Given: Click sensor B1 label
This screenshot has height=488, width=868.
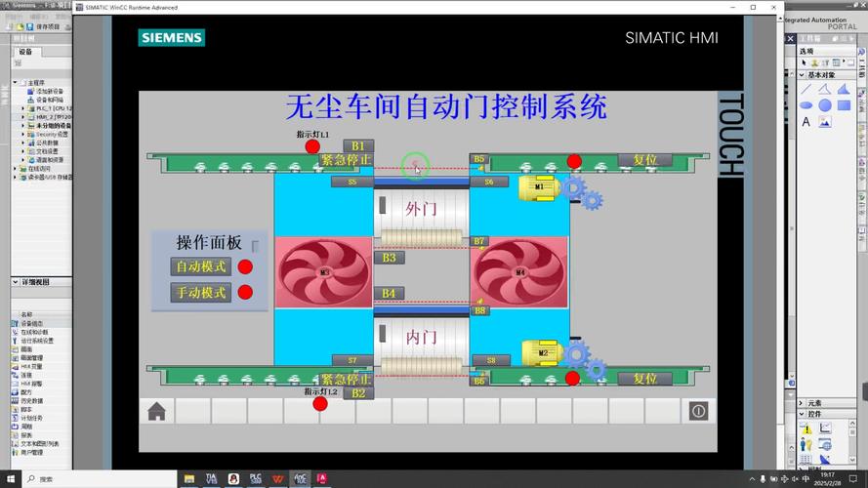Looking at the screenshot, I should (358, 146).
